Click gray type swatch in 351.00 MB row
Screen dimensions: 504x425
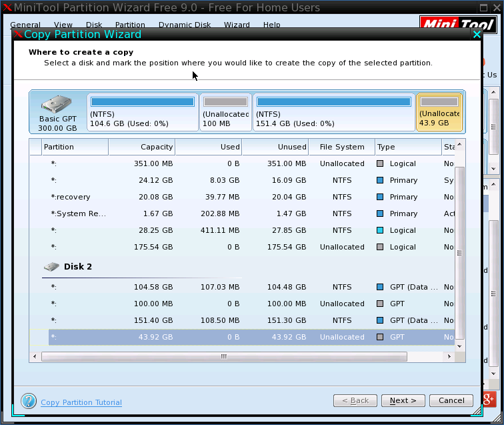point(380,163)
